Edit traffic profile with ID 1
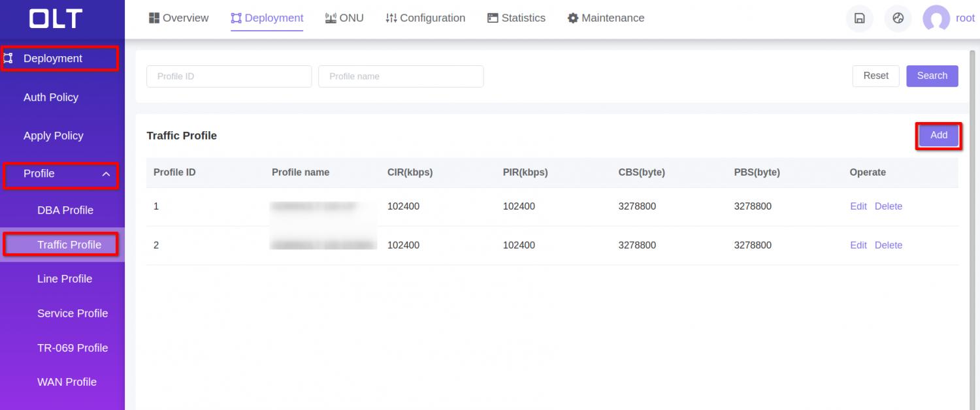Screen dimensions: 980x410 pos(858,206)
